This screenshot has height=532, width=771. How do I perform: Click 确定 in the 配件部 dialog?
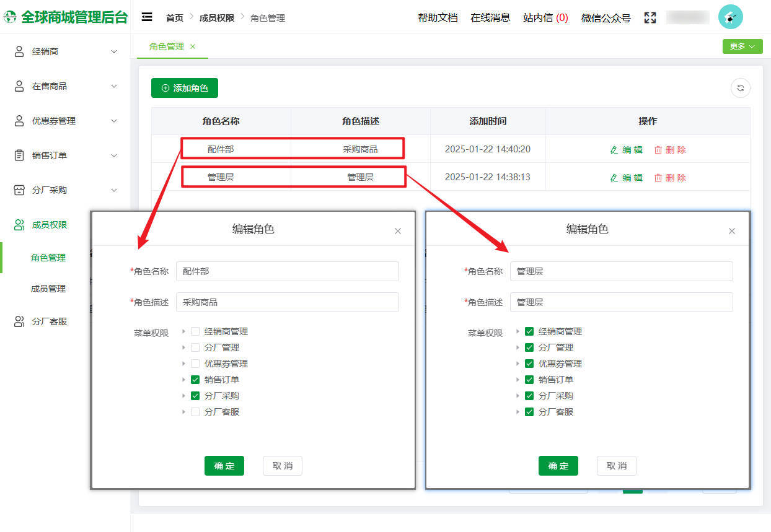224,466
